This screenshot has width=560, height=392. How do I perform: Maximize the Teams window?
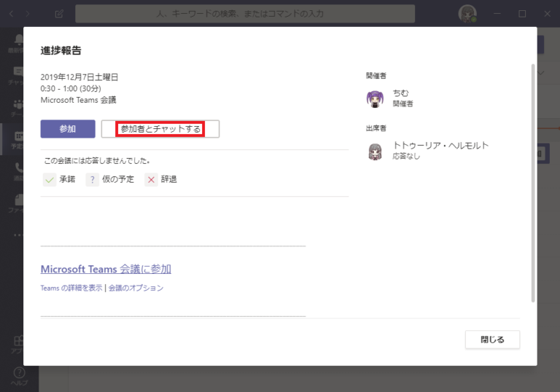click(x=522, y=14)
